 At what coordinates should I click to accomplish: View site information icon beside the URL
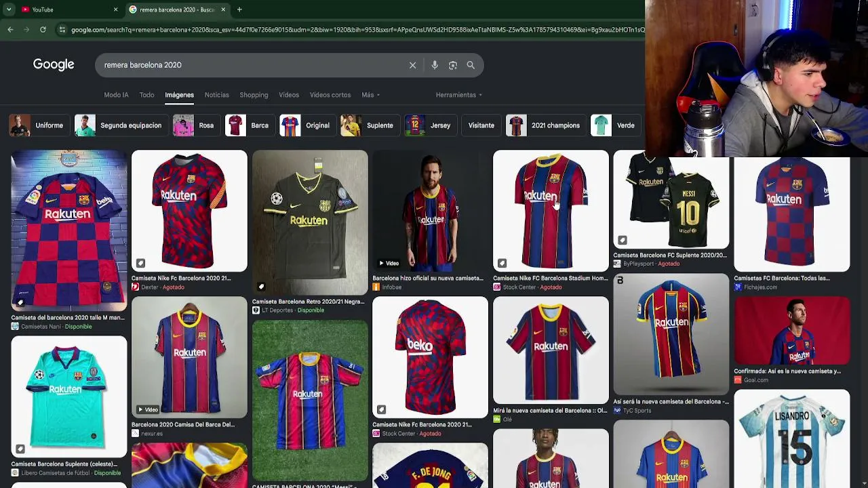click(62, 30)
